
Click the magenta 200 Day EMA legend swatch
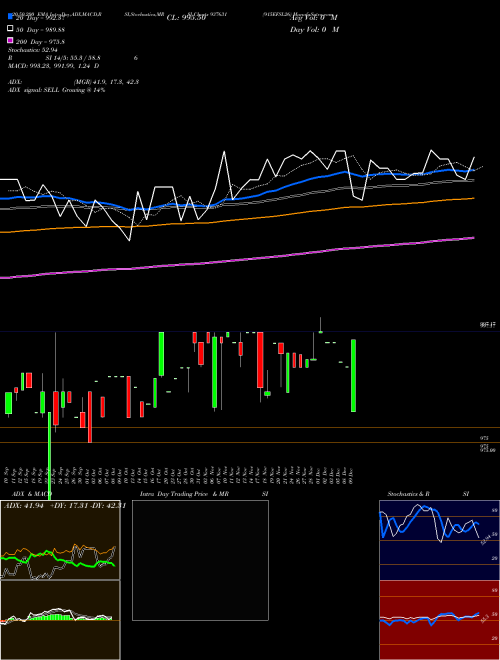[x=10, y=40]
